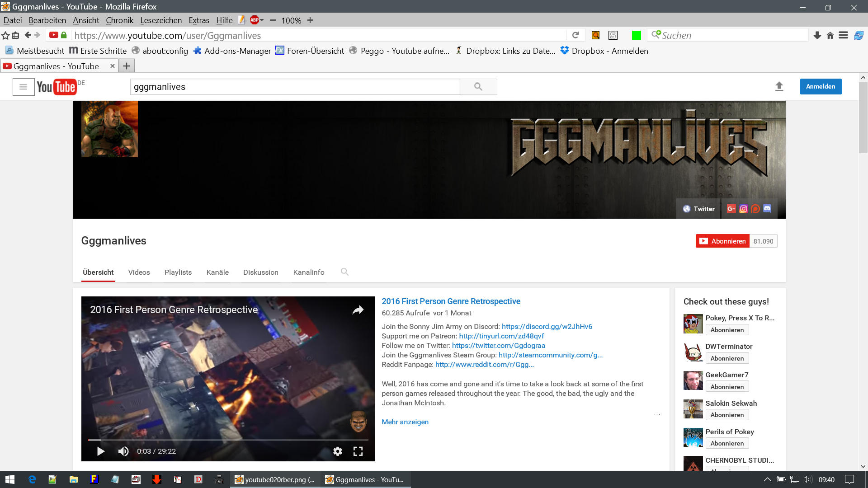Open the channel's Instagram icon link

[x=743, y=209]
